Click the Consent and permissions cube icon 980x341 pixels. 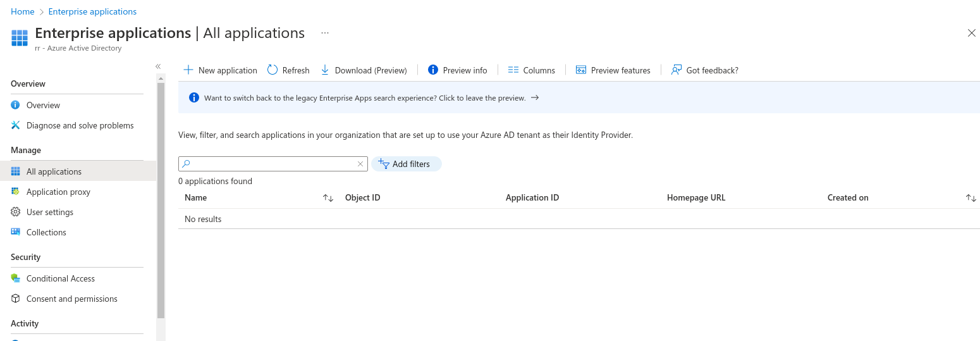tap(16, 299)
